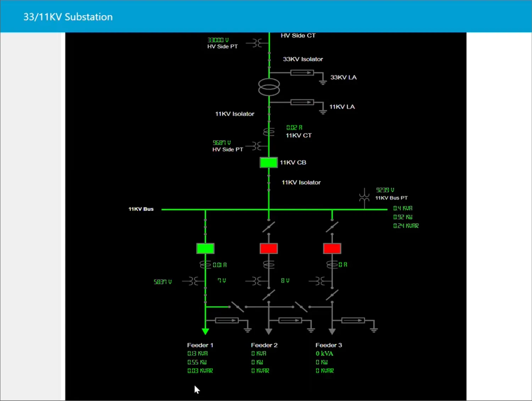Click the 0.13 KVA Feeder 1 value
This screenshot has height=401, width=532.
tap(198, 354)
